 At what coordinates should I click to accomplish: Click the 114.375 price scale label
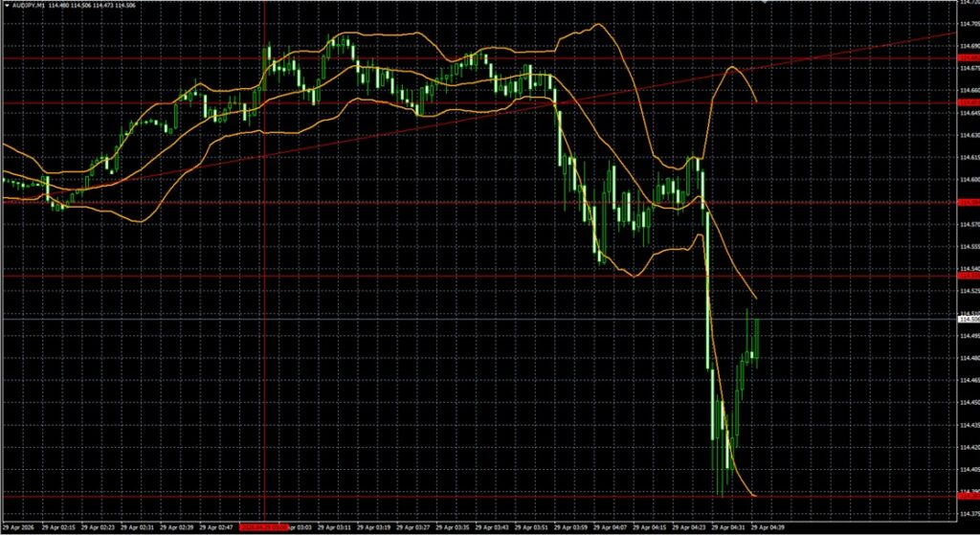click(969, 514)
